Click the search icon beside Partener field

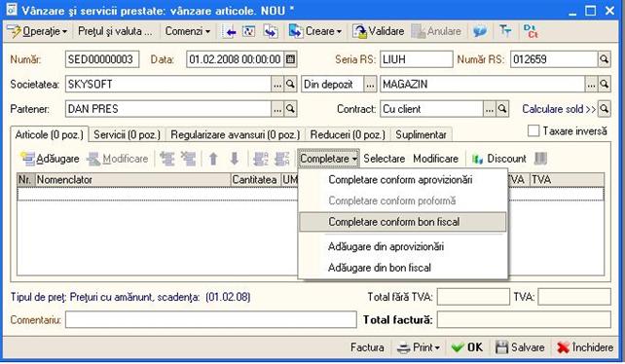click(x=290, y=109)
